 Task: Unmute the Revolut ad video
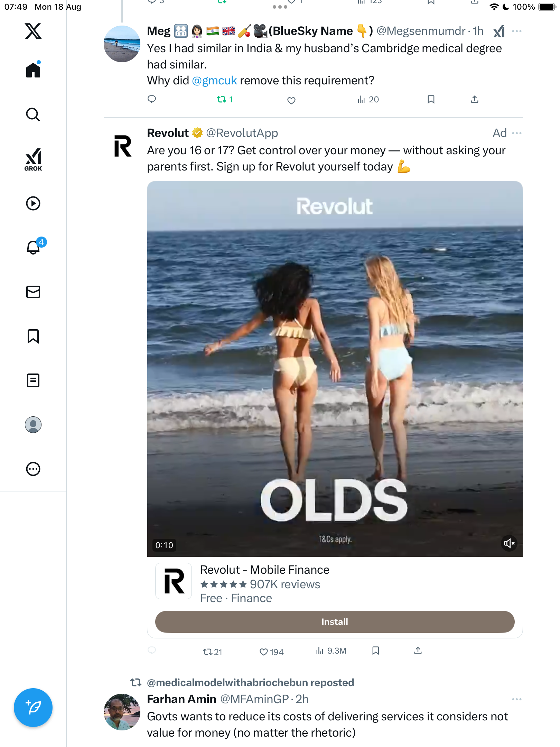(509, 544)
